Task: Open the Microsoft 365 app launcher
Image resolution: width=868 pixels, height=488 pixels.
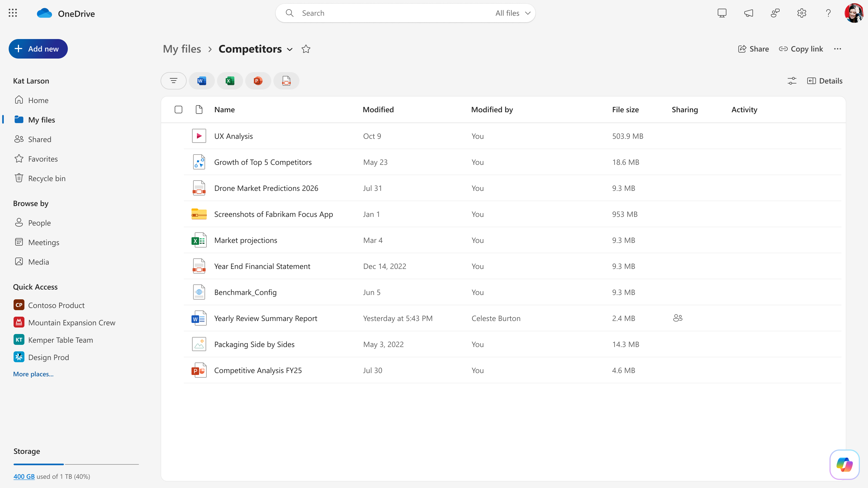Action: click(12, 13)
